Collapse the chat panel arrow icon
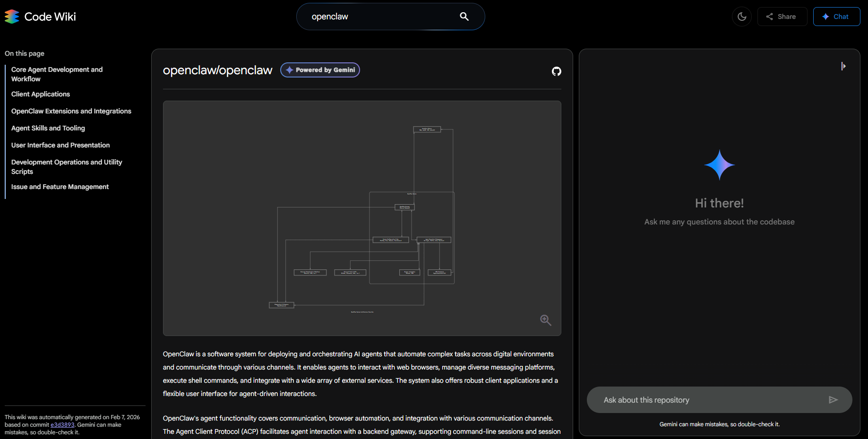 [x=843, y=66]
